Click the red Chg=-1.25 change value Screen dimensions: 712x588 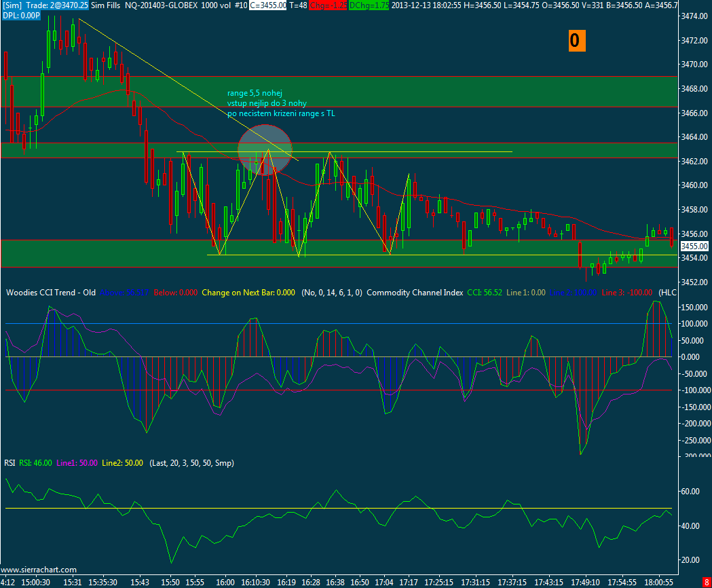(329, 5)
